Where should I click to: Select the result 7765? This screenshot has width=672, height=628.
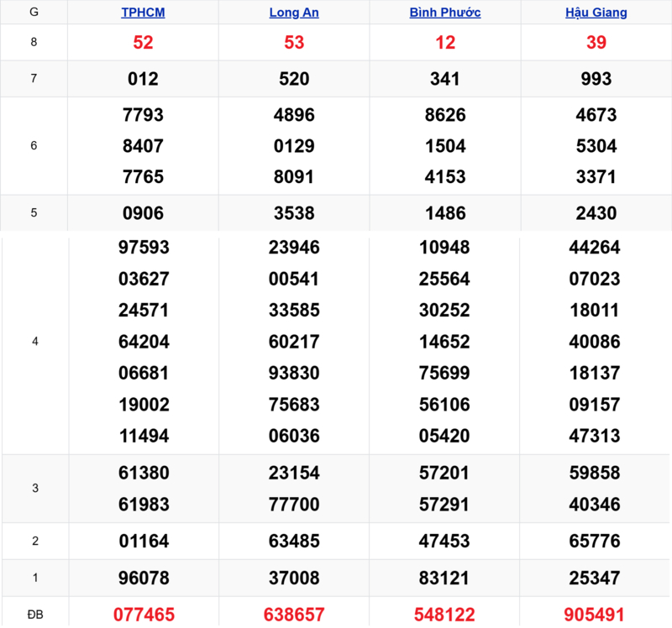[x=143, y=177]
